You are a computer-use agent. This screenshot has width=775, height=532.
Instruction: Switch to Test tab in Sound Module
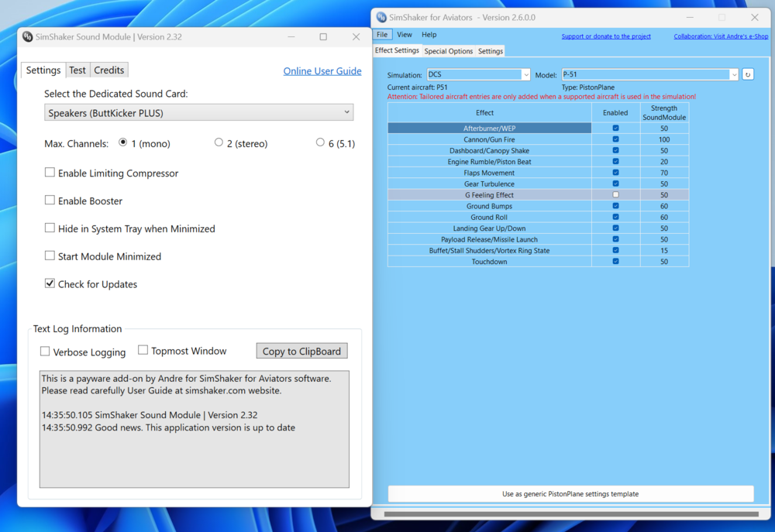[x=77, y=70]
